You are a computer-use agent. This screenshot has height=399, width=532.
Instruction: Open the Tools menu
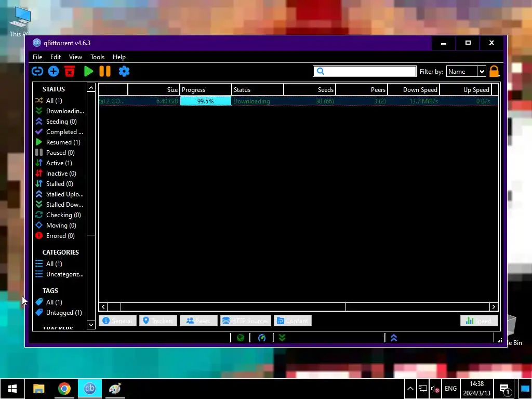[x=97, y=57]
